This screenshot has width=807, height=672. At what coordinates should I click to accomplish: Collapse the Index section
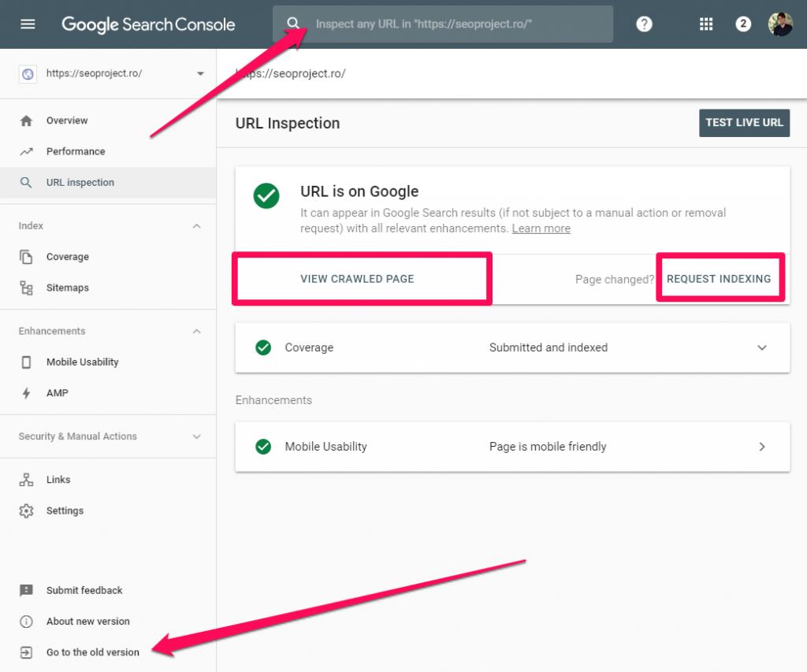[x=196, y=226]
